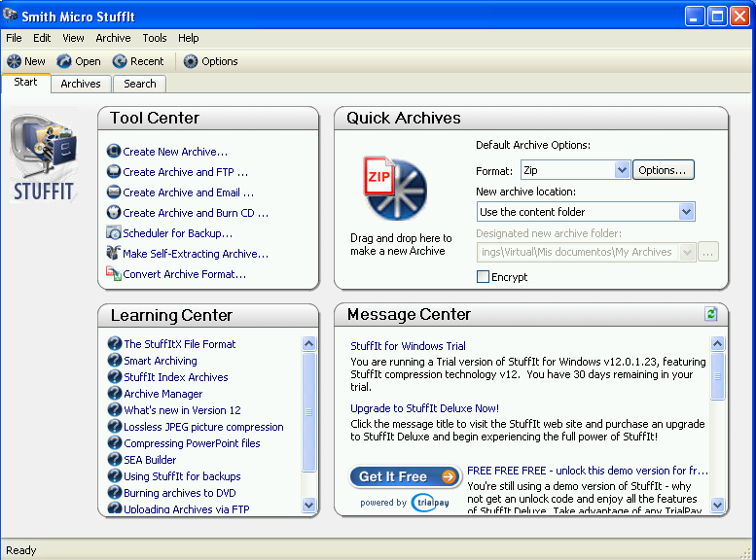Viewport: 756px width, 560px height.
Task: Click the help icon beside The StuffItX File Format
Action: click(115, 343)
